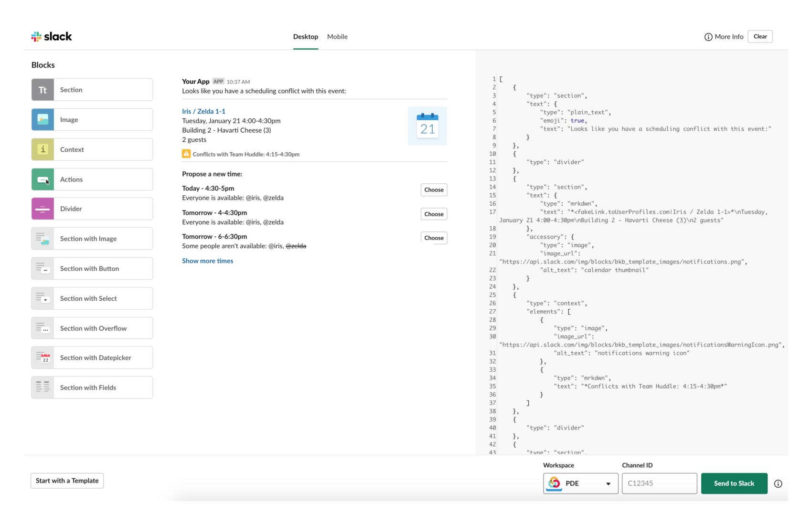
Task: Click the Image block icon
Action: (43, 120)
